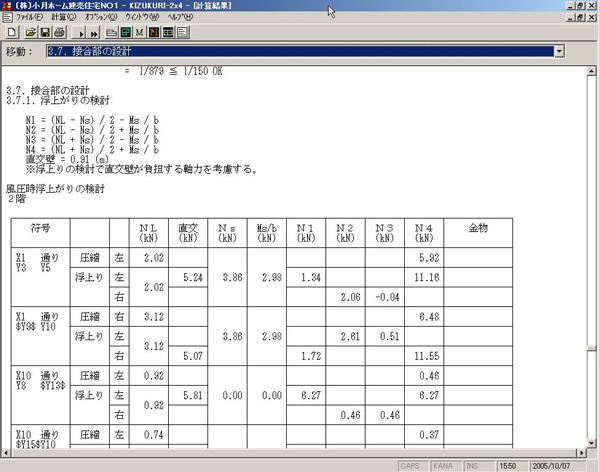The width and height of the screenshot is (600, 472).
Task: Open the ヘルプ(H) menu
Action: point(181,18)
